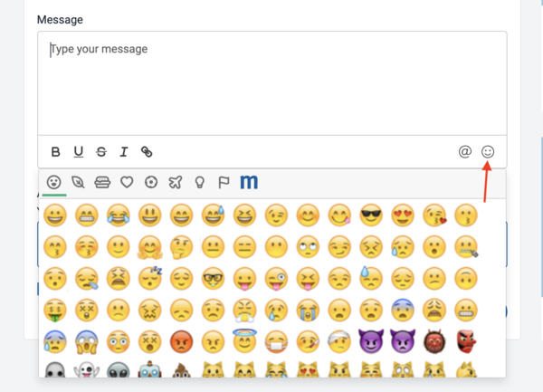Close emoji picker via smiley toolbar icon

pos(488,151)
